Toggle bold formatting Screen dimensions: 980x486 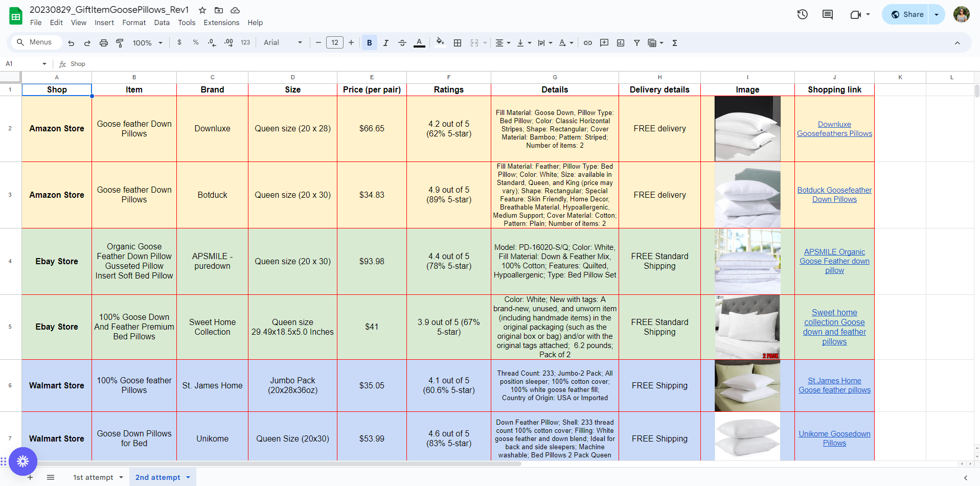point(370,43)
